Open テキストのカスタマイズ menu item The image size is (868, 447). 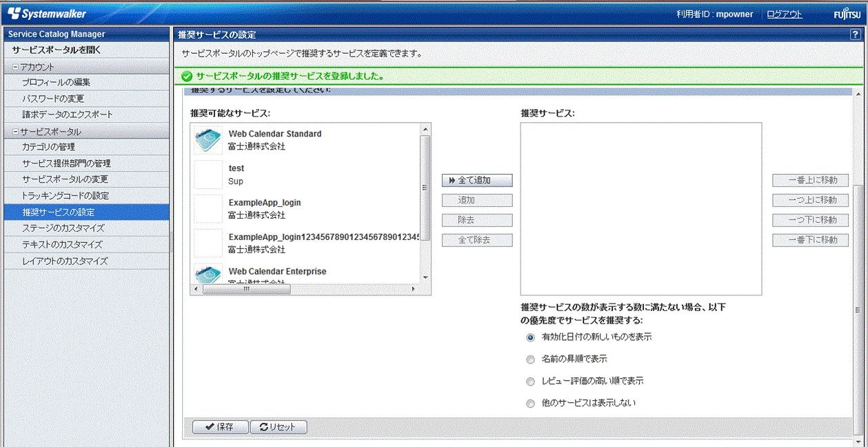tap(86, 245)
